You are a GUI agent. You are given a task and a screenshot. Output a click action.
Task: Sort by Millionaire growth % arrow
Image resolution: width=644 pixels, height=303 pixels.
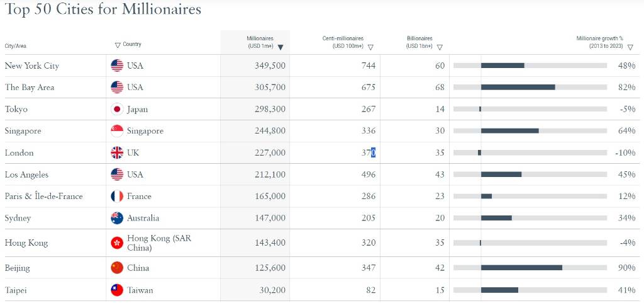pyautogui.click(x=630, y=47)
